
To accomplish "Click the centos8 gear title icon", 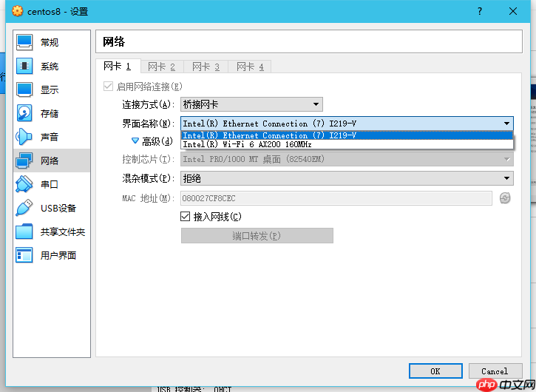I will [18, 11].
